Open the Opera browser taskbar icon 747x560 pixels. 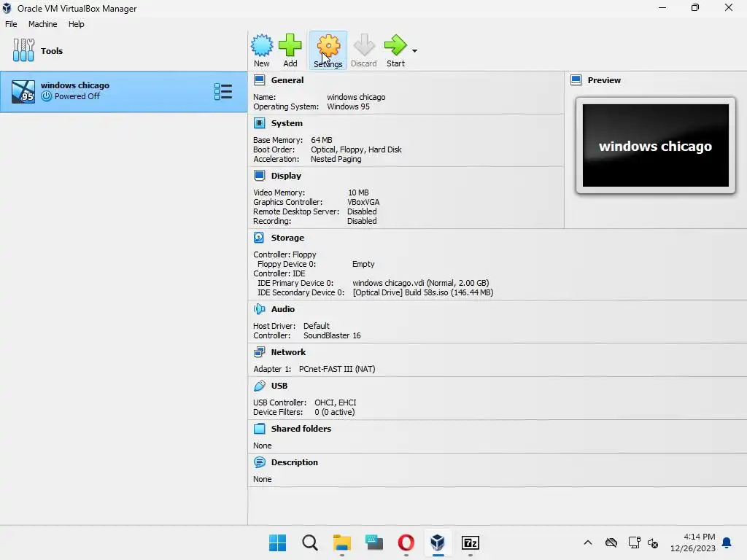pyautogui.click(x=406, y=542)
